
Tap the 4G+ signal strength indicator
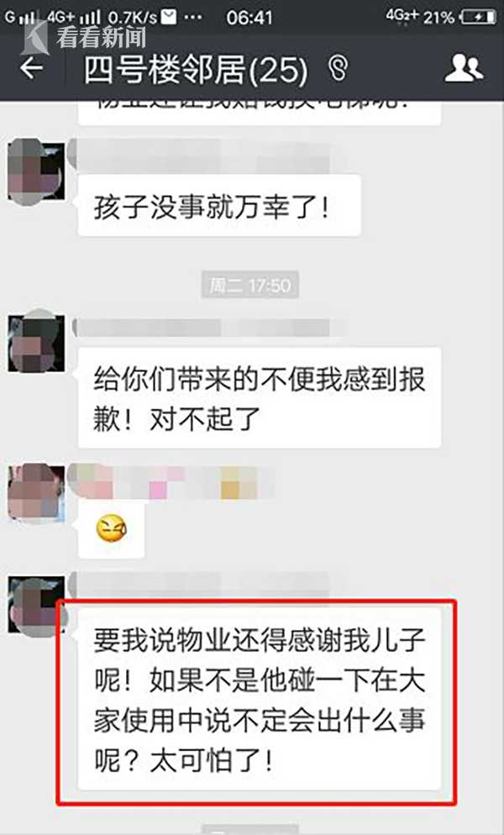tap(73, 17)
